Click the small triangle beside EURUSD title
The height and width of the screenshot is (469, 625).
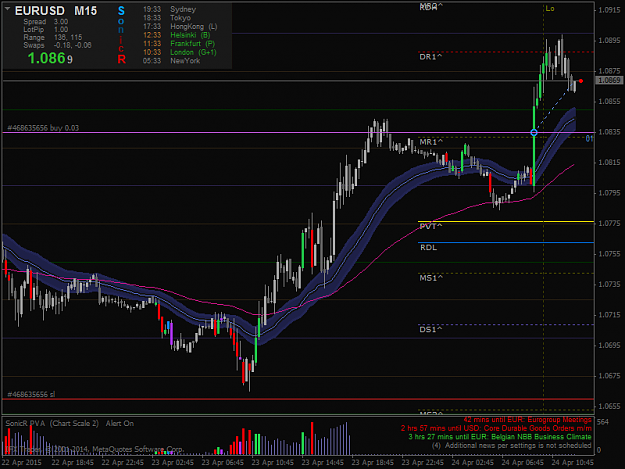pos(7,8)
